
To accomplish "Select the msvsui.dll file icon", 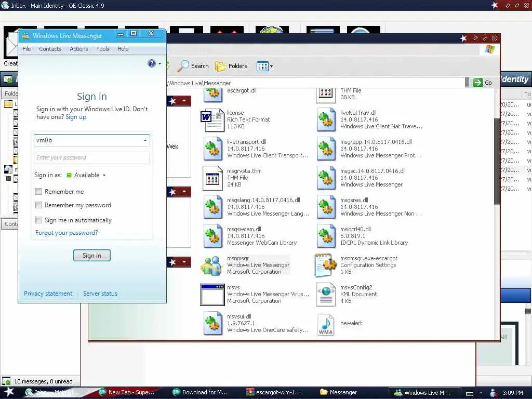I will 212,324.
